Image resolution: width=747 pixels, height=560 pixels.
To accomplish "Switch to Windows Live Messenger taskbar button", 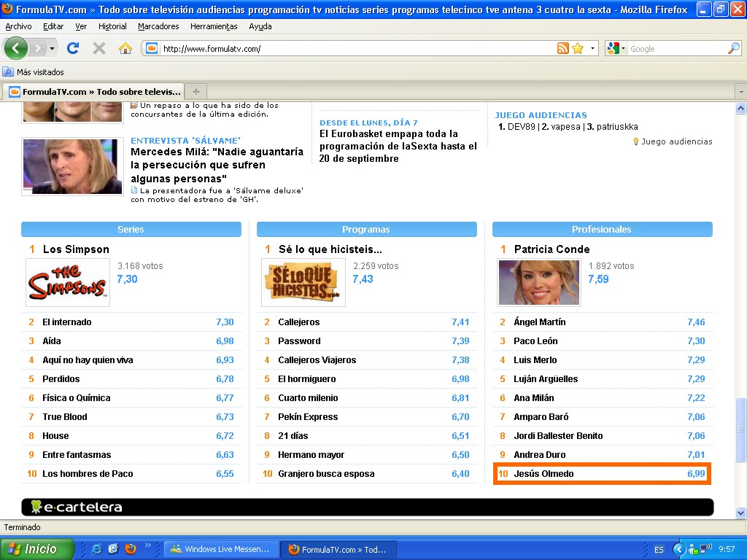I will tap(220, 549).
